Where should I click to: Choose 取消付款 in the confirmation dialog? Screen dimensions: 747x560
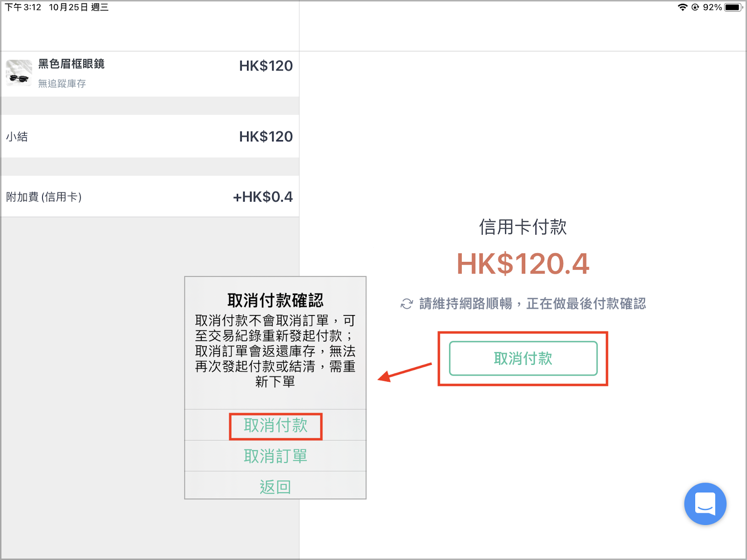275,425
